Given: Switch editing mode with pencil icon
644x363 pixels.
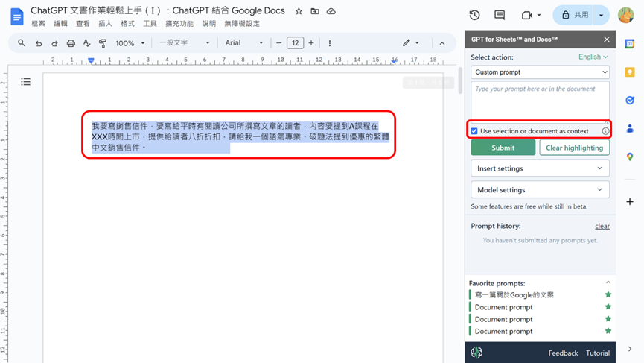Looking at the screenshot, I should click(407, 42).
